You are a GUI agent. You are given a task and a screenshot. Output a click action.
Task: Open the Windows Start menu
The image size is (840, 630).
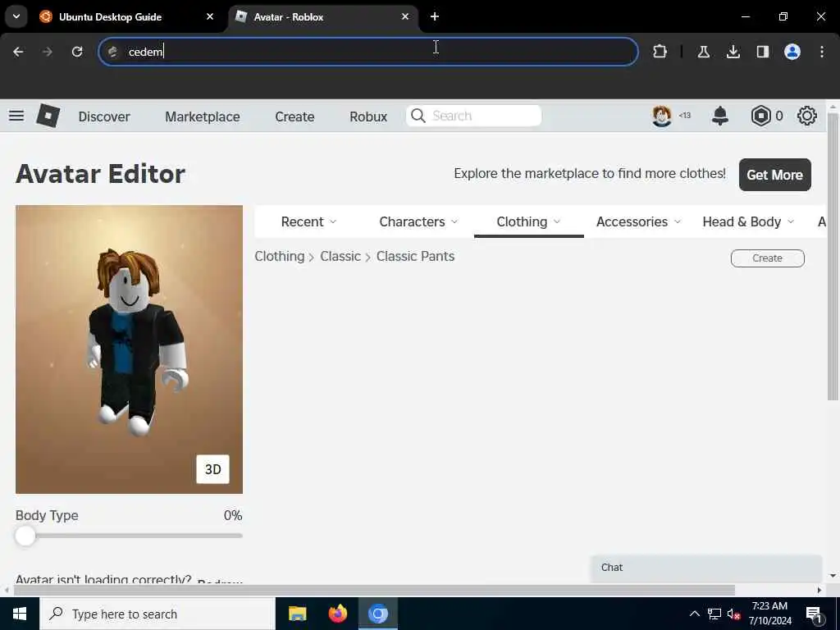pos(20,614)
